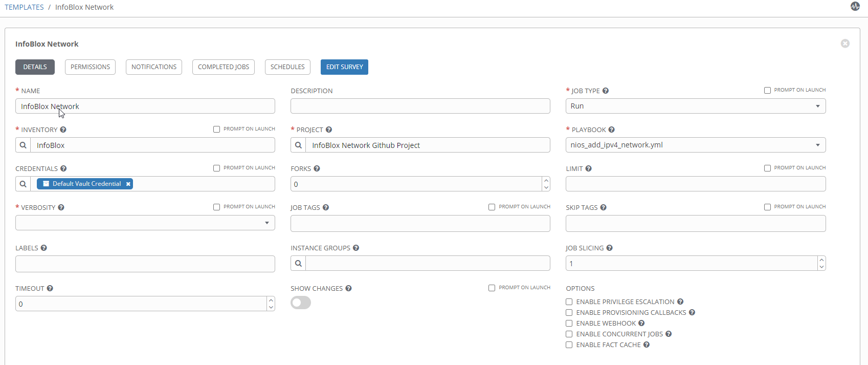Screen dimensions: 868x365
Task: Show help tooltip for Job Slicing
Action: pos(610,248)
